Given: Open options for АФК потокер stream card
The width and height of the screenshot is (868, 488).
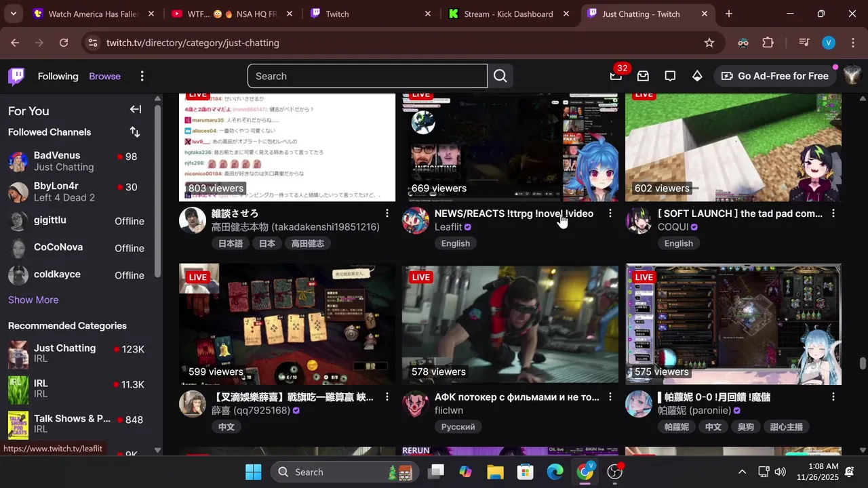Looking at the screenshot, I should tap(610, 397).
